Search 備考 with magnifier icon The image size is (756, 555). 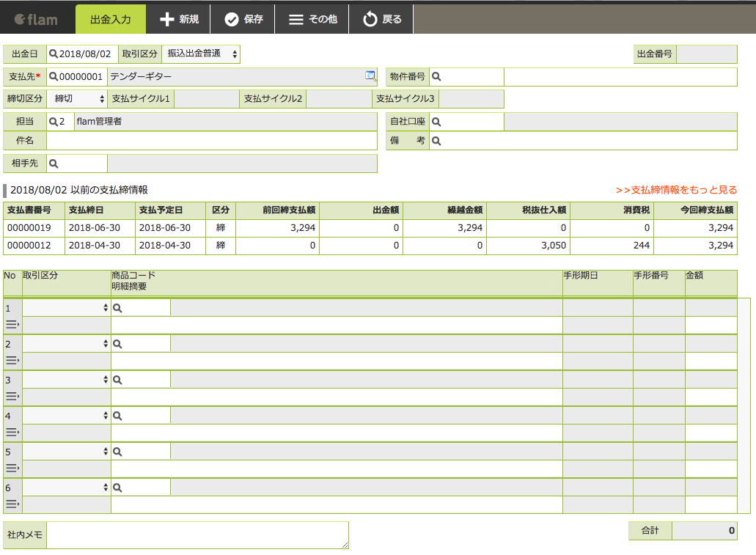(436, 141)
